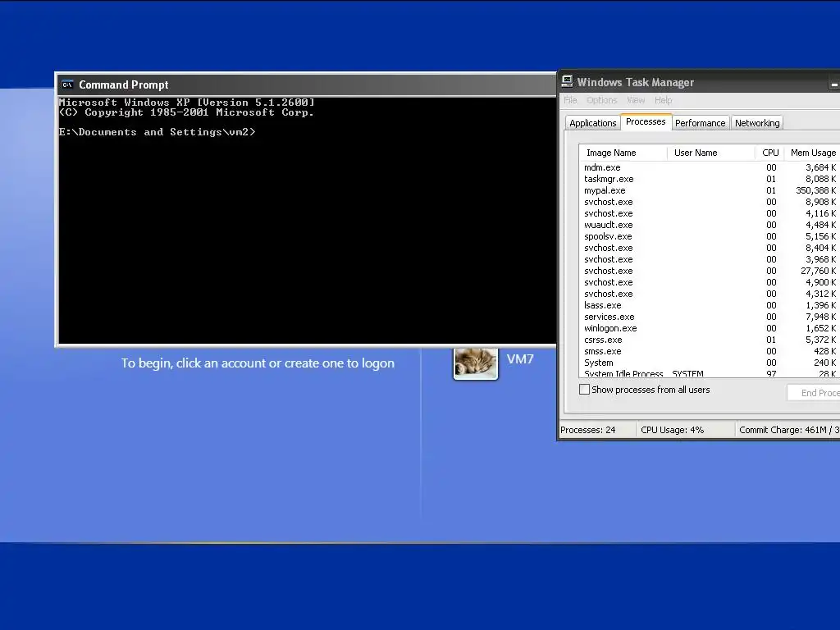This screenshot has width=840, height=630.
Task: Click the 350,388 K memory value
Action: tap(815, 190)
